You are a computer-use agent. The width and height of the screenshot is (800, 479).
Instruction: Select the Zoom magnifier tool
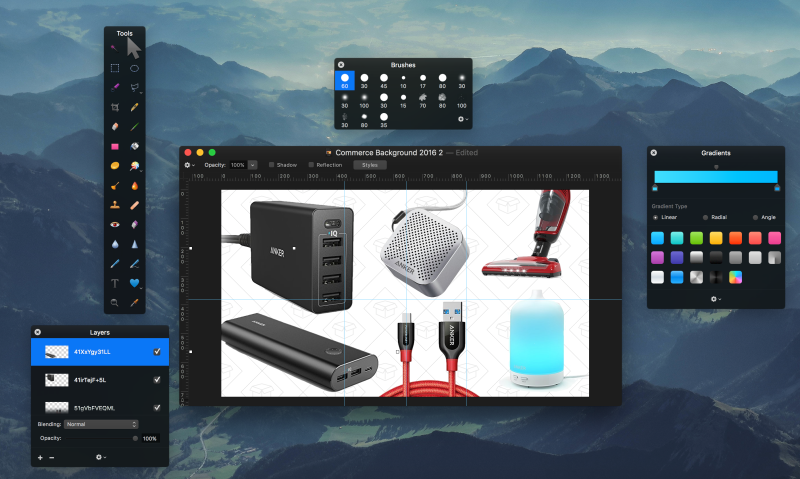click(115, 302)
